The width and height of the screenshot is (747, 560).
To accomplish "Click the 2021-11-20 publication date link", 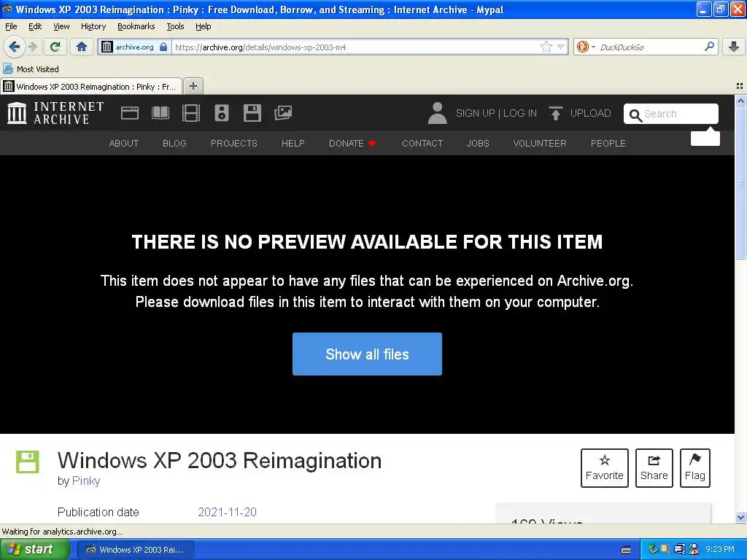I will [228, 512].
